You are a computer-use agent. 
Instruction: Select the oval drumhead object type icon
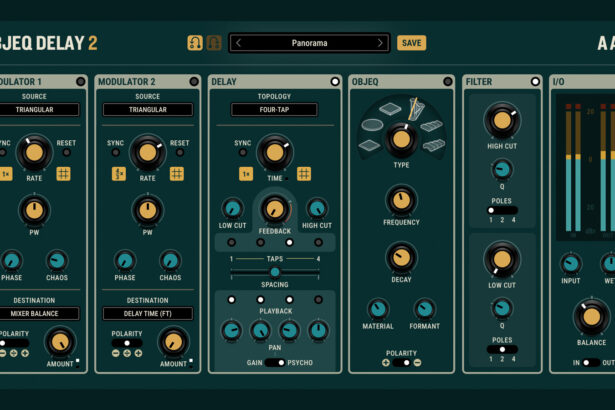coord(372,125)
